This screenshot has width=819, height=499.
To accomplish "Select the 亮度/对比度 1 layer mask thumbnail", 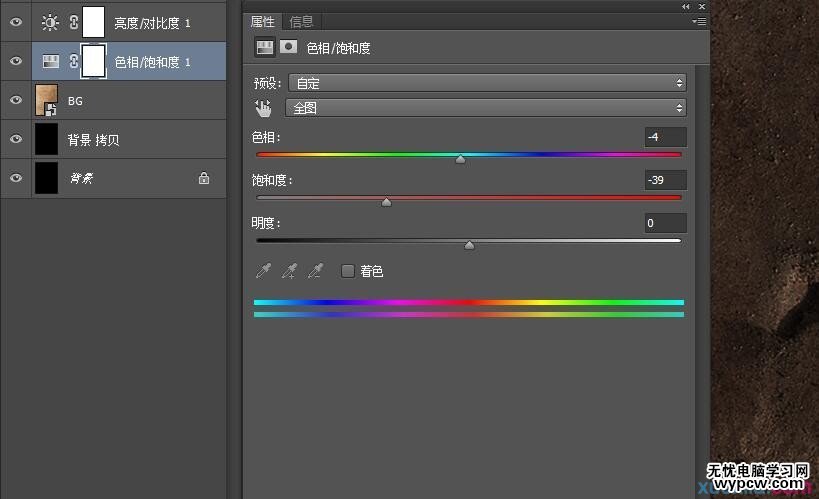I will [x=93, y=21].
